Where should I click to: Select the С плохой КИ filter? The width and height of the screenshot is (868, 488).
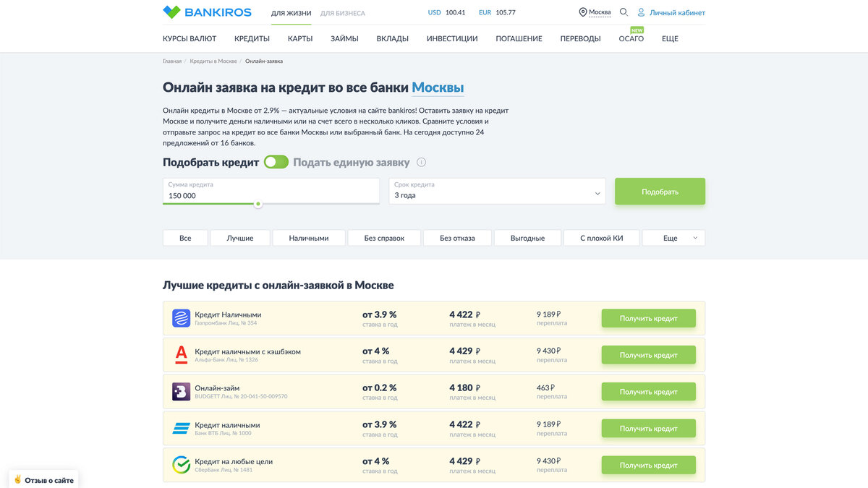click(x=602, y=238)
